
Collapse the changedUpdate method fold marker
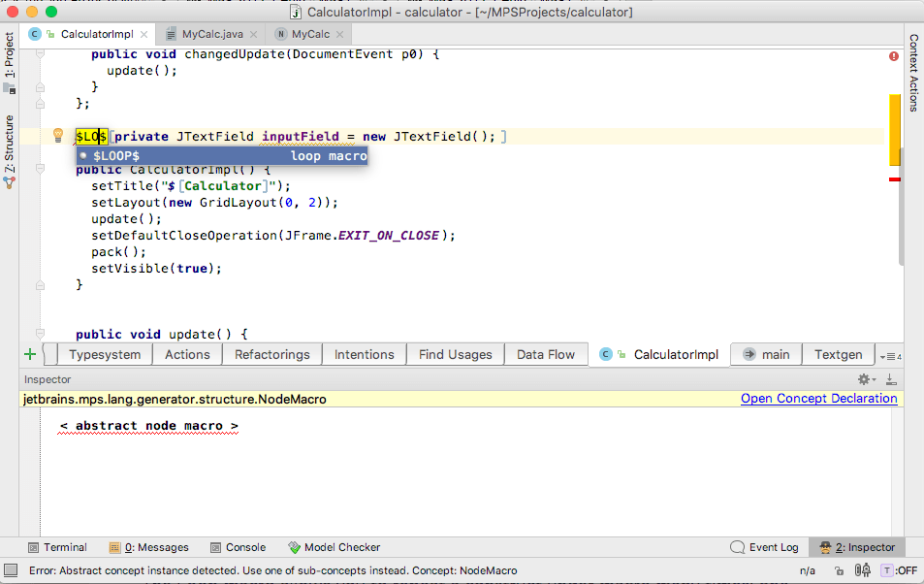pos(40,55)
